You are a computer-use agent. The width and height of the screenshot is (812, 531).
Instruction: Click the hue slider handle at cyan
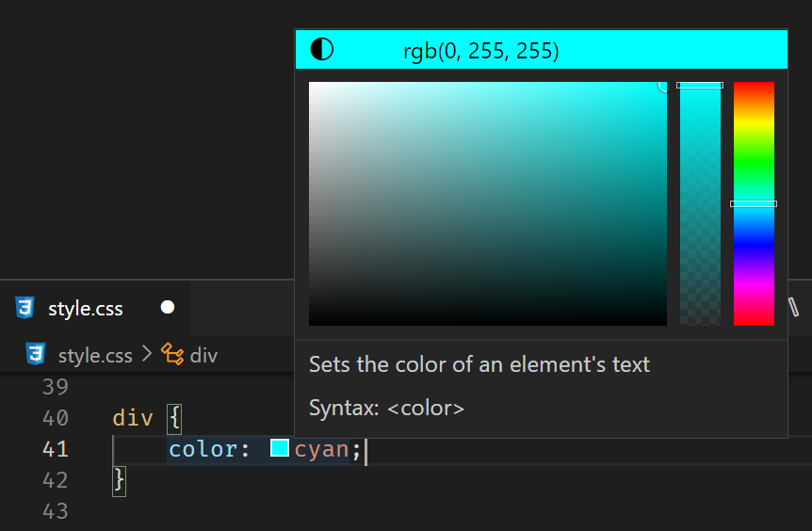point(754,204)
